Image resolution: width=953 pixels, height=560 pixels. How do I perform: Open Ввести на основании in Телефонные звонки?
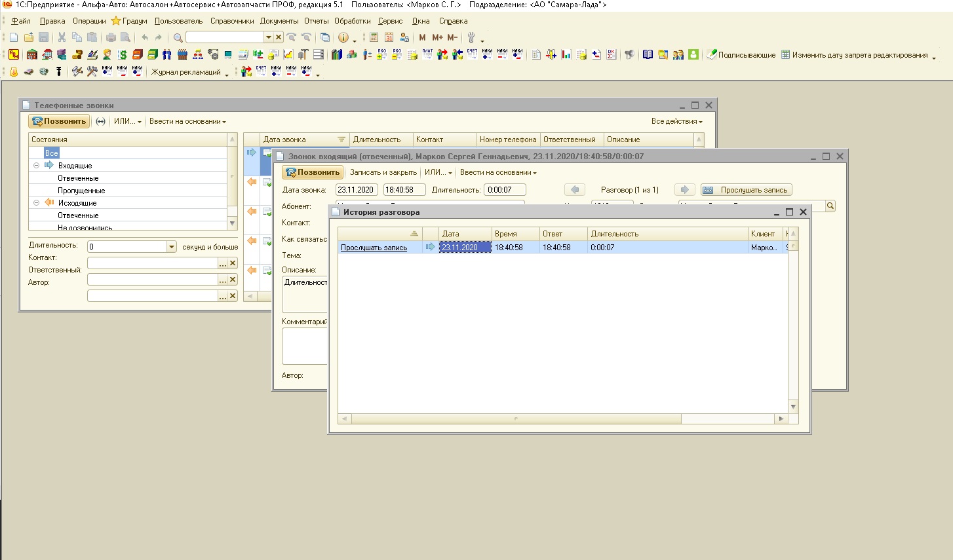[x=187, y=121]
